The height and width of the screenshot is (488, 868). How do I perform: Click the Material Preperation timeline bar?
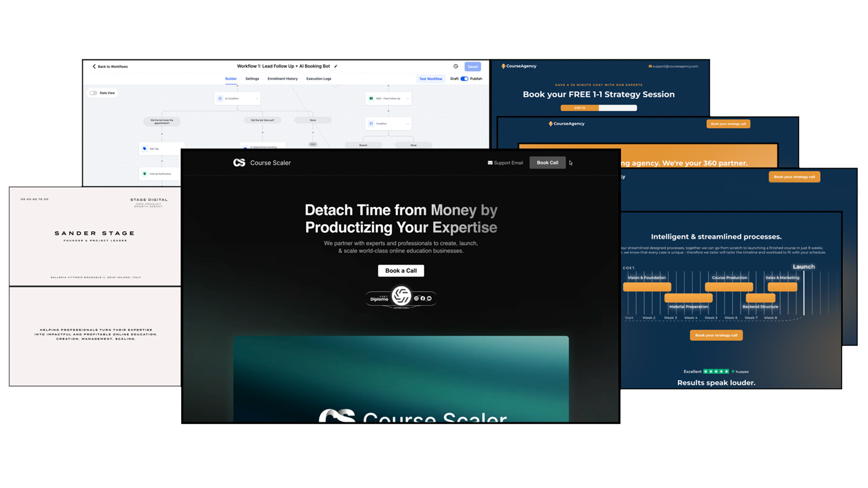pos(689,298)
